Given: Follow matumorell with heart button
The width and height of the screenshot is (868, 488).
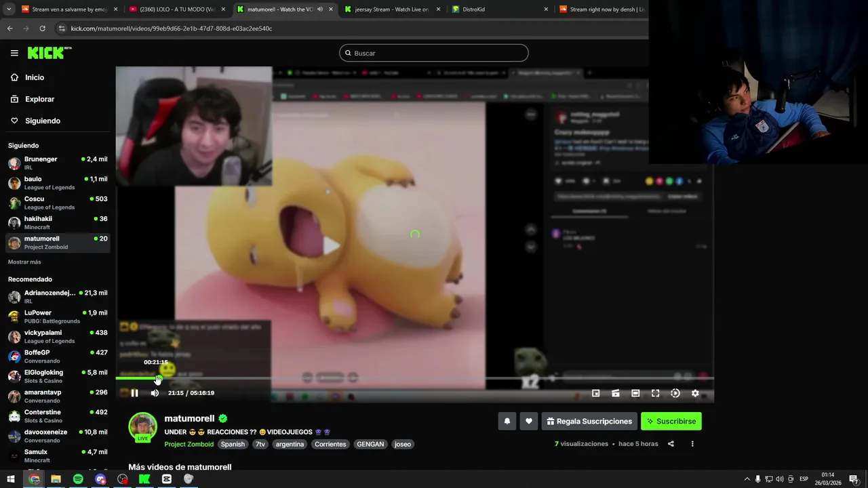Looking at the screenshot, I should (x=529, y=421).
